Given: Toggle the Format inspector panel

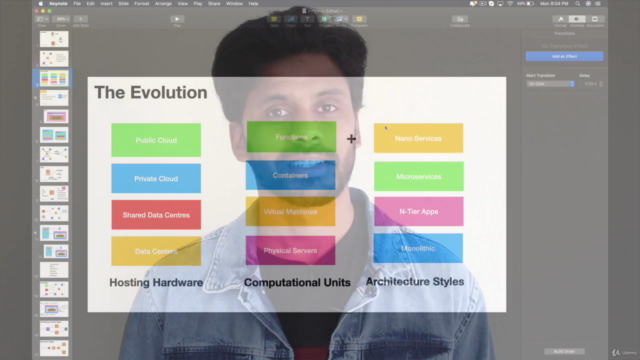Looking at the screenshot, I should 560,19.
